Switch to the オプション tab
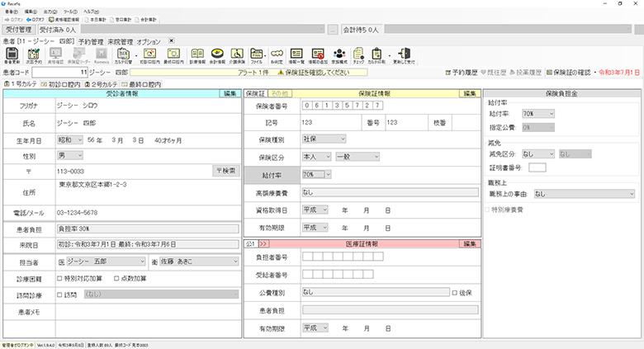Screen dimensions: 644x349 149,42
